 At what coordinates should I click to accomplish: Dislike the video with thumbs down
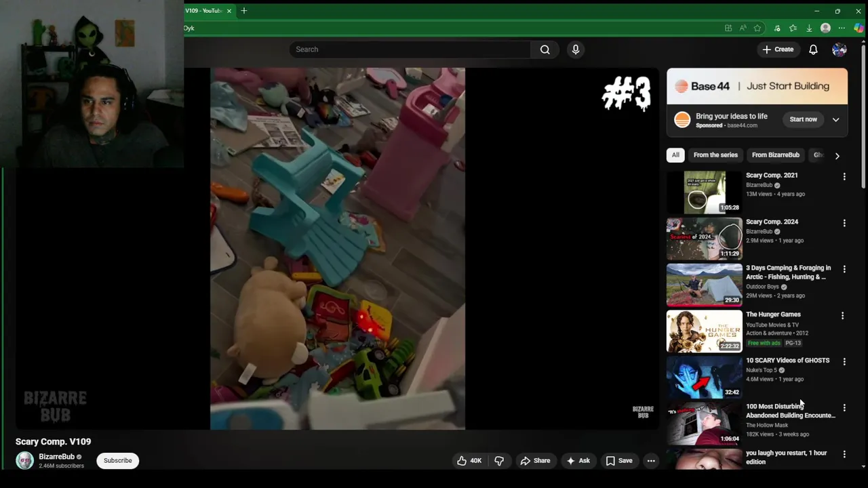click(499, 461)
